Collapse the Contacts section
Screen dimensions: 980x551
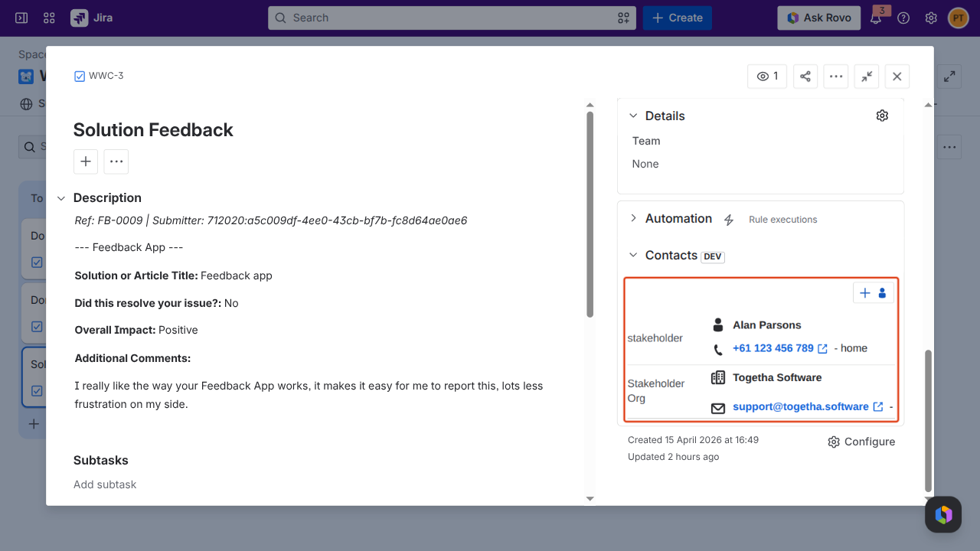point(633,256)
